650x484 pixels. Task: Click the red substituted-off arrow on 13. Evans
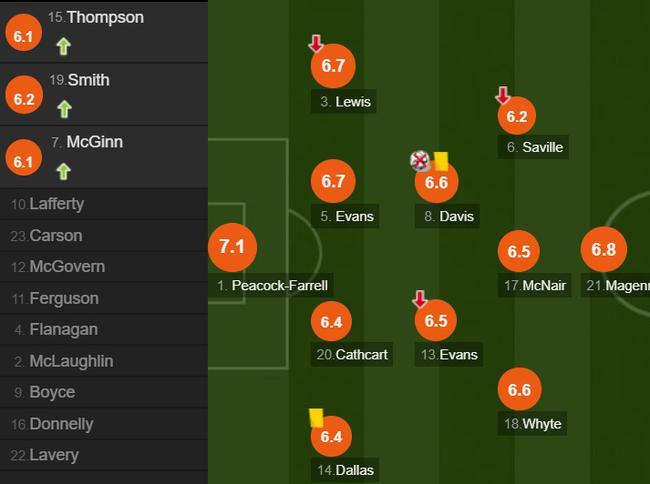[420, 299]
